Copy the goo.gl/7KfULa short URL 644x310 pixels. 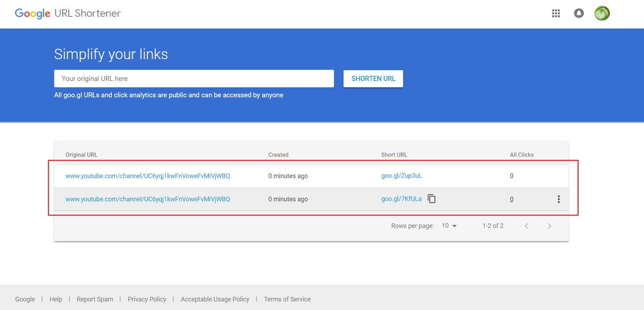431,199
